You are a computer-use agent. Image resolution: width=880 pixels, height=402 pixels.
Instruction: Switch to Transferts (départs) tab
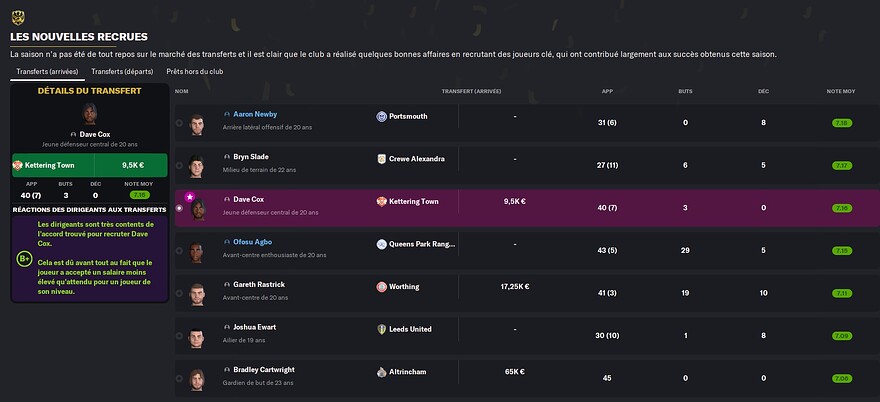click(x=122, y=72)
